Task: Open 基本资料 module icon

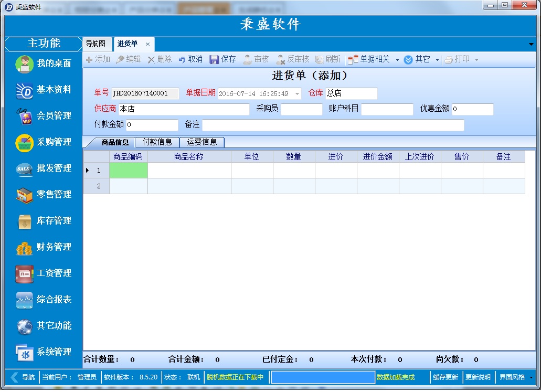Action: (25, 90)
